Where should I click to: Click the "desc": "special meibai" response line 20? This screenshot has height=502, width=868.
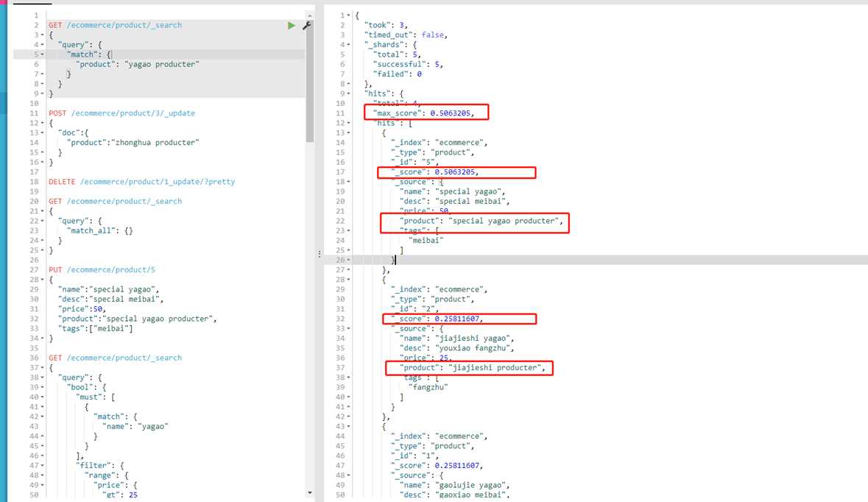tap(454, 202)
